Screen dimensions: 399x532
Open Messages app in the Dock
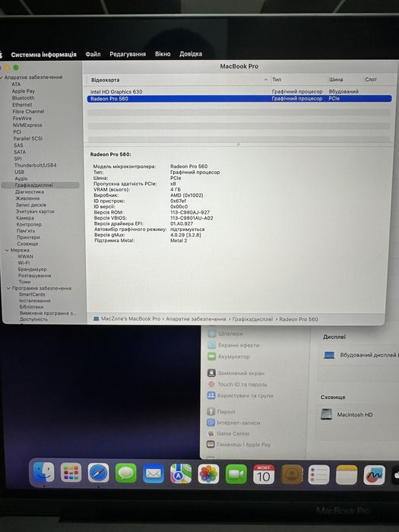126,473
